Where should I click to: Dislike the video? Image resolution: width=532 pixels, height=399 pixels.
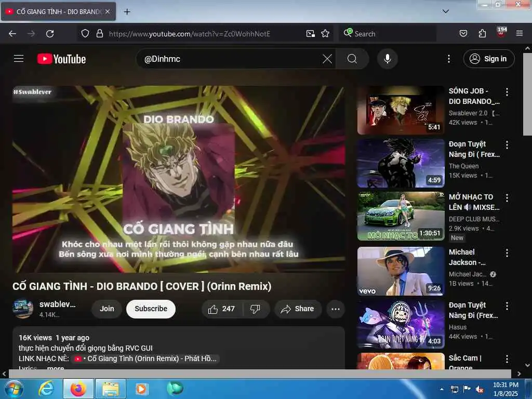[255, 309]
